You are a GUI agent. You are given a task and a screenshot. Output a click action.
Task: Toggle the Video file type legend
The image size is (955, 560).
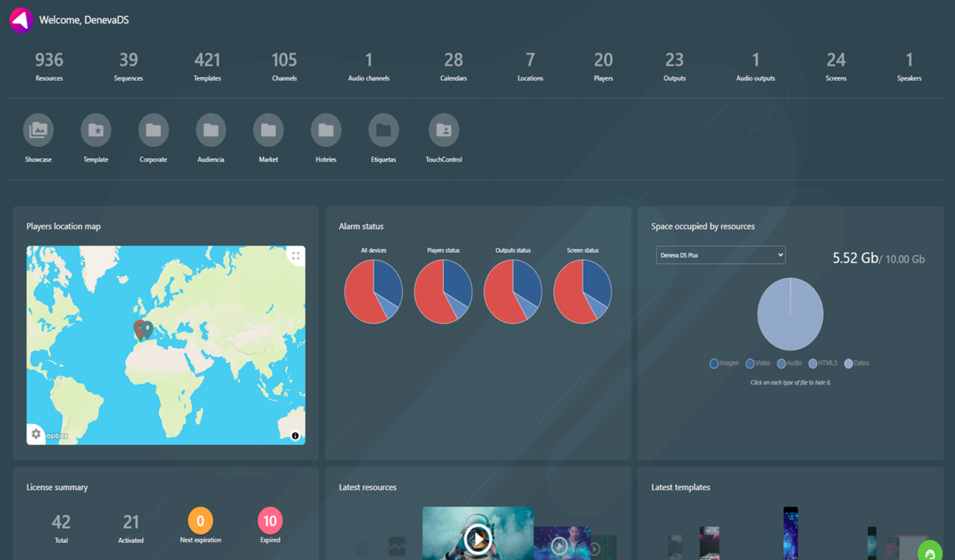point(758,363)
